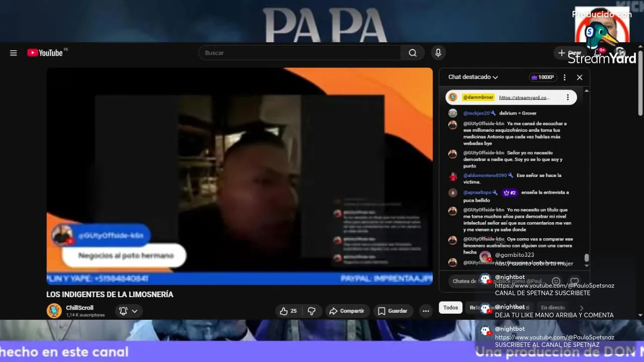Click username @aldomontero8590 in chat
The image size is (644, 362).
(485, 175)
